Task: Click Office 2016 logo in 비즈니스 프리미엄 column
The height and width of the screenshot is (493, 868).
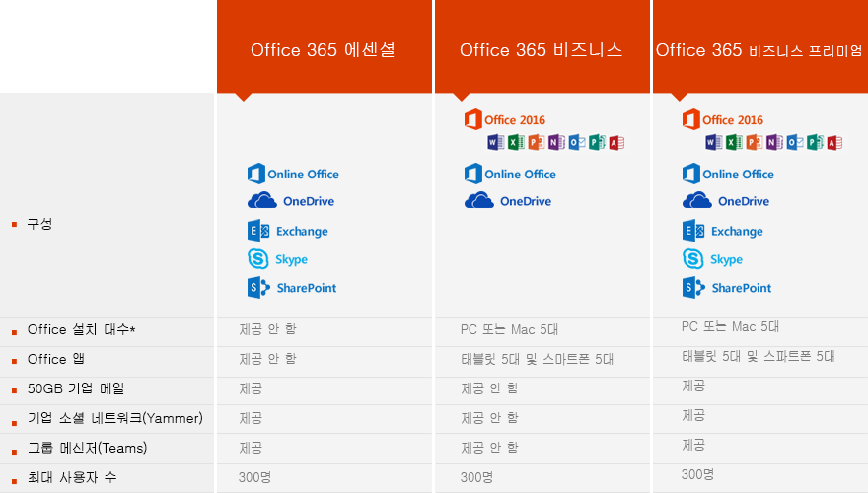Action: point(690,119)
